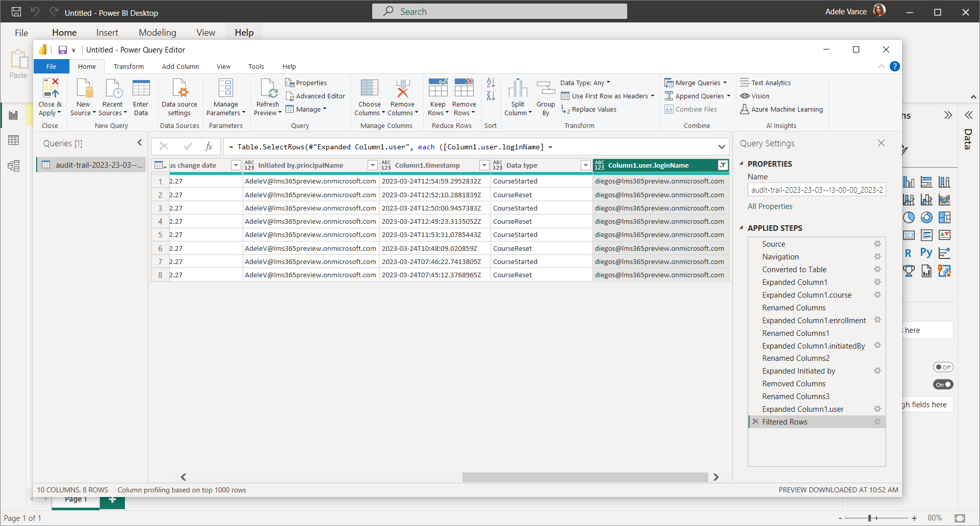Open the Enter Data table icon

pos(141,88)
